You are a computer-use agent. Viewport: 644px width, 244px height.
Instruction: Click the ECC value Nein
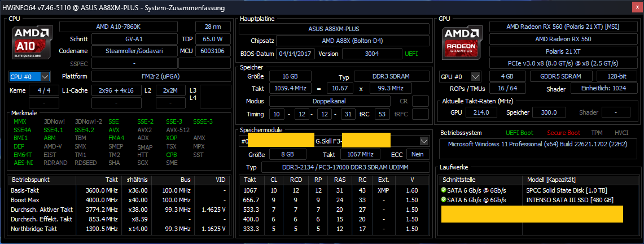point(418,154)
